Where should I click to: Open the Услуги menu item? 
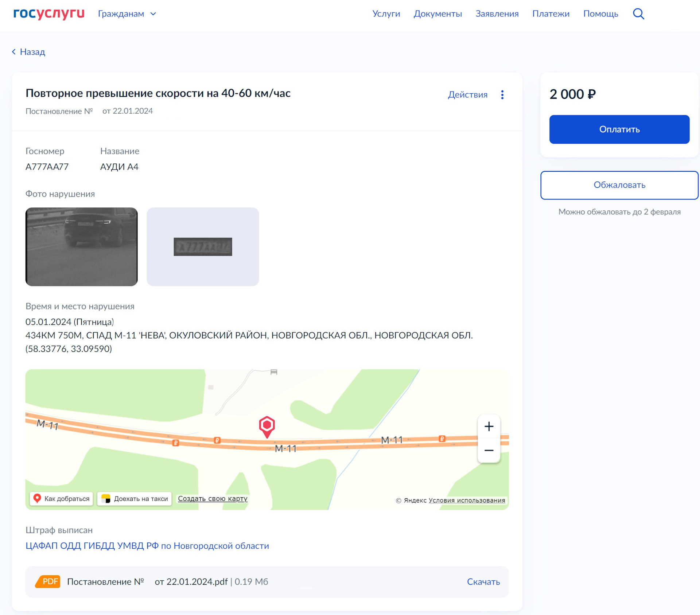coord(386,13)
